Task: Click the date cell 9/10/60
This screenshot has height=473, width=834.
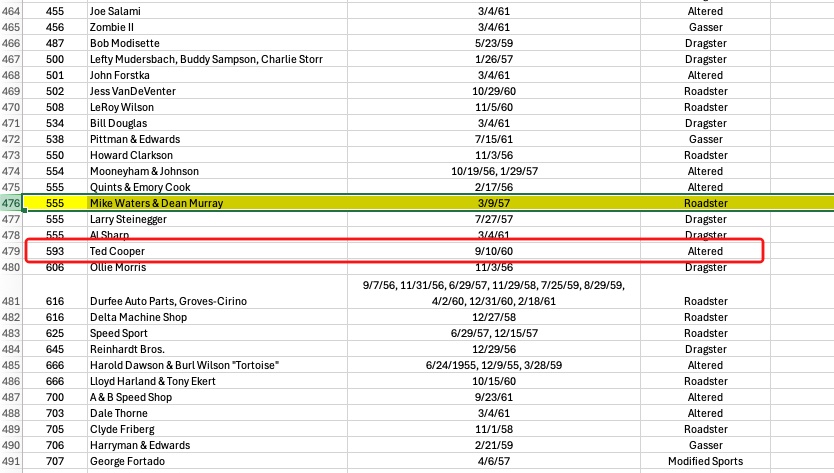Action: pos(494,251)
